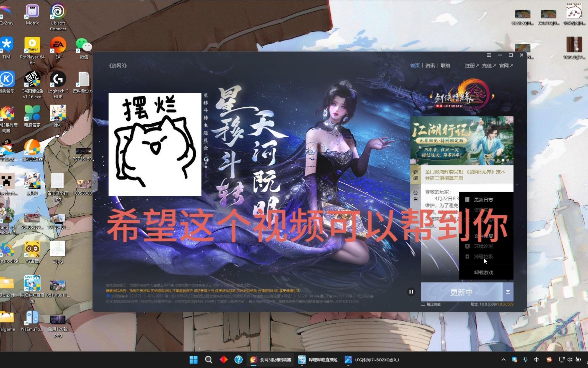Open the red diamond taskbar app
Image resolution: width=588 pixels, height=368 pixels.
[x=224, y=359]
